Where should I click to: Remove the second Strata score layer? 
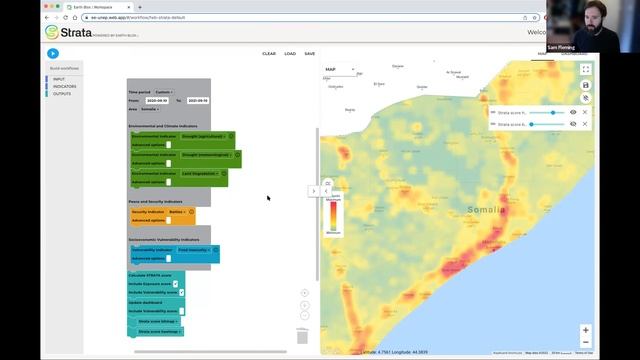[x=585, y=124]
